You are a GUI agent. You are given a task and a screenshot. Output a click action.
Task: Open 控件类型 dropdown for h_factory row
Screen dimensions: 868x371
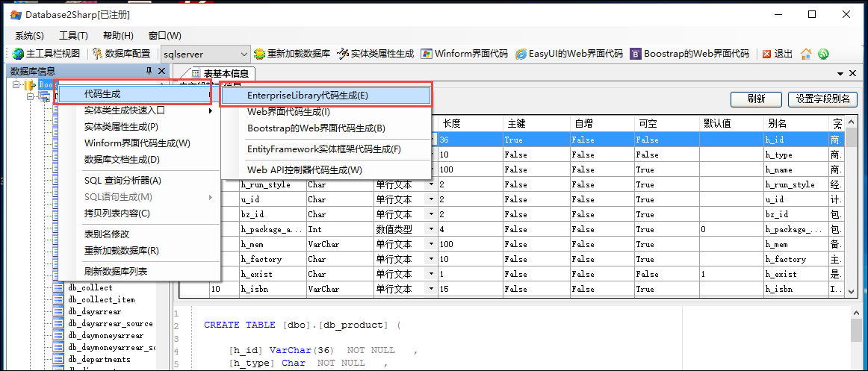(430, 259)
